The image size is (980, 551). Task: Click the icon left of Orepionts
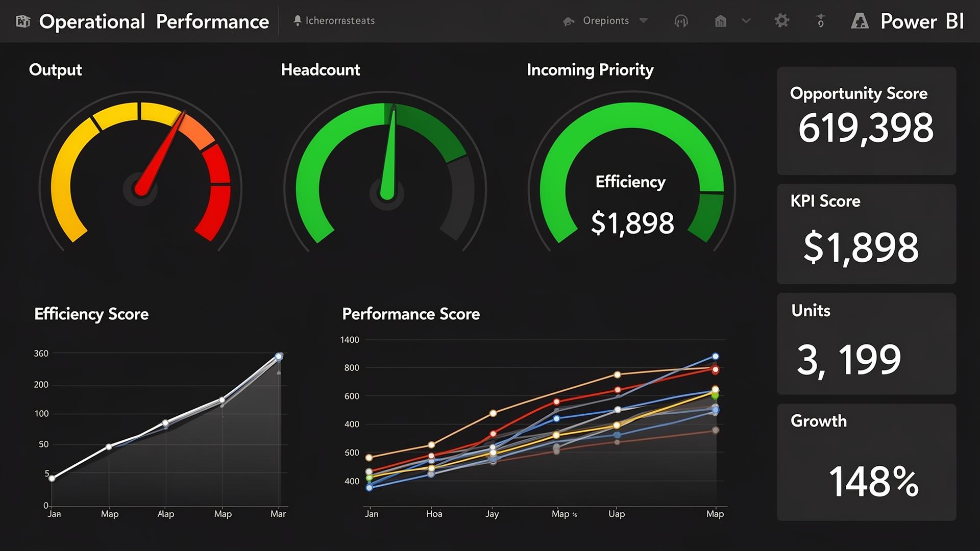(x=569, y=21)
